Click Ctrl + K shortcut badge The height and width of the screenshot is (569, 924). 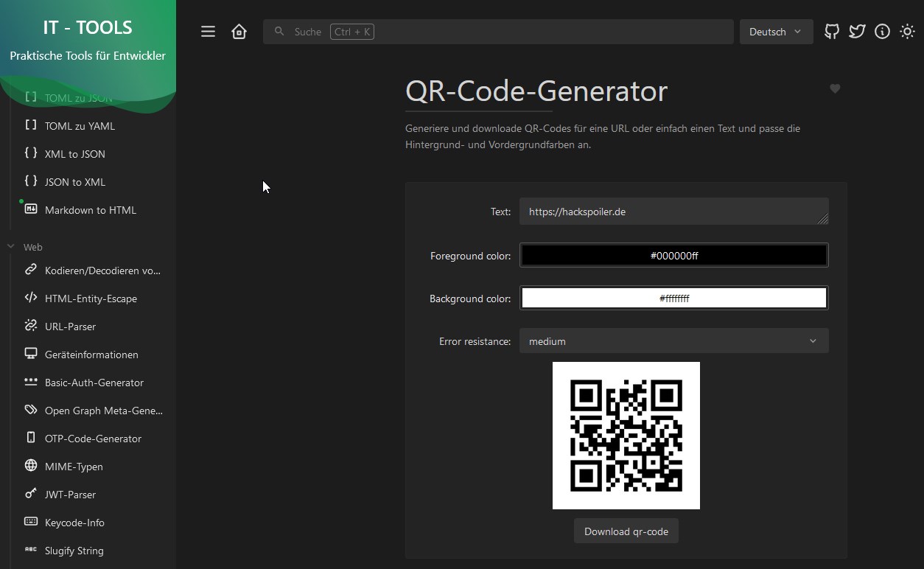click(352, 32)
